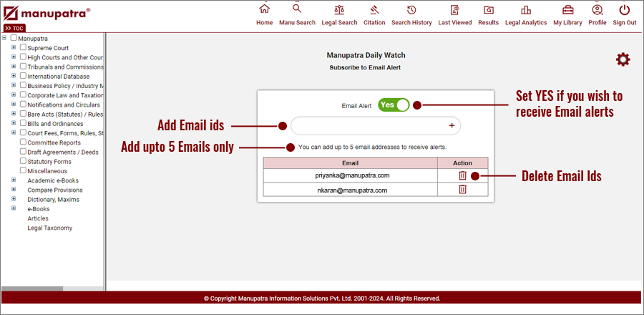This screenshot has height=315, width=644.
Task: Open Dictionary, Maxims label
Action: (54, 200)
